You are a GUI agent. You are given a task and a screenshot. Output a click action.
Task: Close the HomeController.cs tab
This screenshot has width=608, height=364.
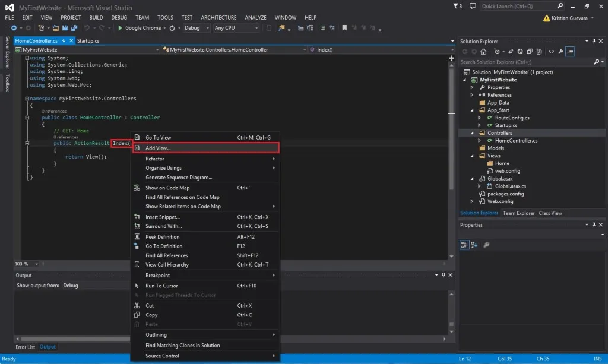[x=71, y=41]
